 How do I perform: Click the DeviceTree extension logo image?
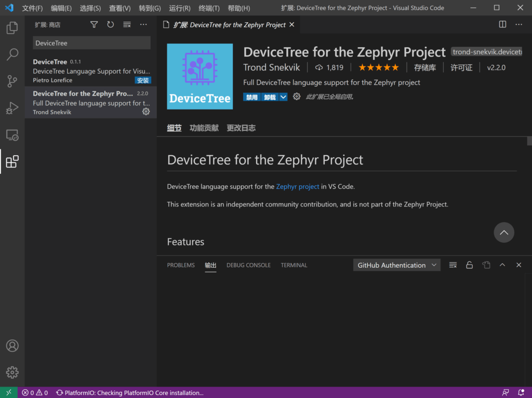pyautogui.click(x=200, y=76)
